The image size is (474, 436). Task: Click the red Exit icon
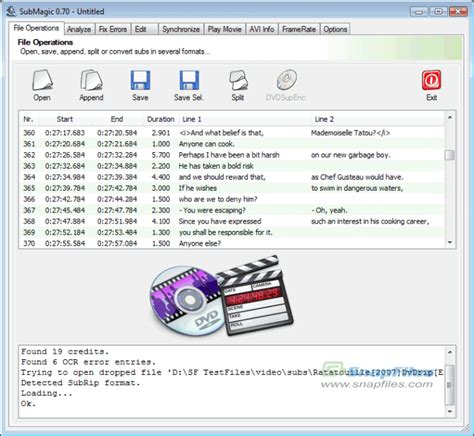431,80
